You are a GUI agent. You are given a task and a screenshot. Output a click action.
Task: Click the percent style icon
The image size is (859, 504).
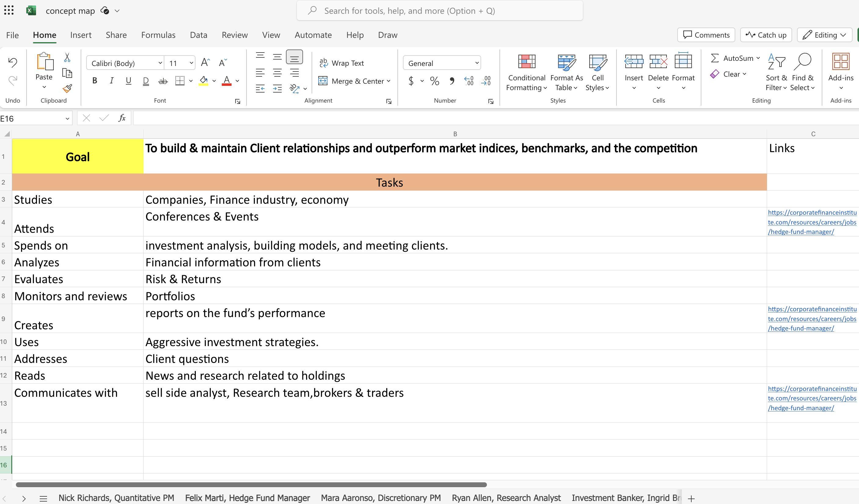pyautogui.click(x=435, y=81)
